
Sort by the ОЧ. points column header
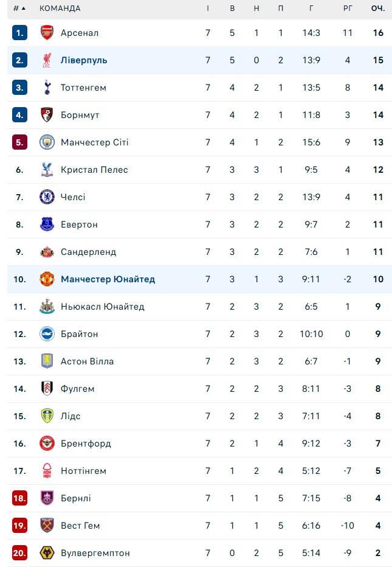378,9
